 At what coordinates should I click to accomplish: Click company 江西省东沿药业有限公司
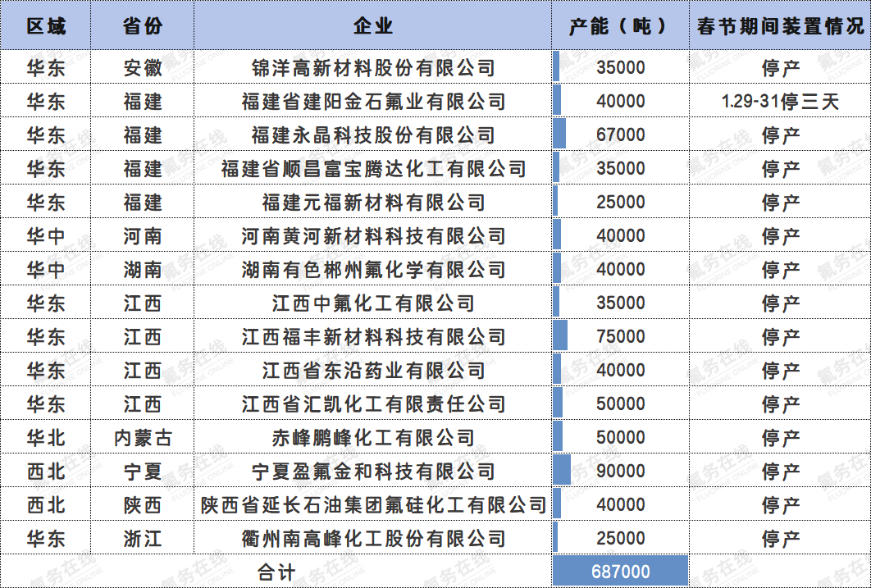[x=372, y=371]
